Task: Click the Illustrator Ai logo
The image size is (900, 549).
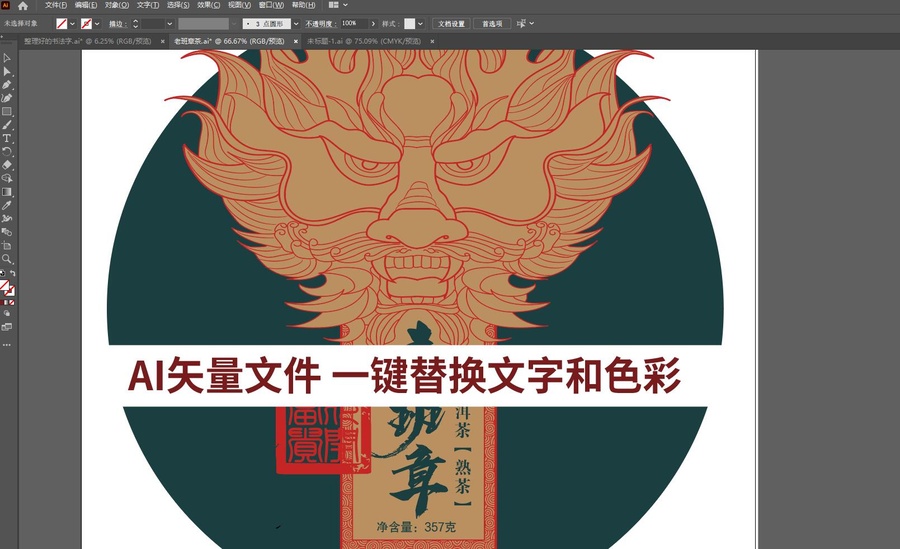Action: point(5,5)
